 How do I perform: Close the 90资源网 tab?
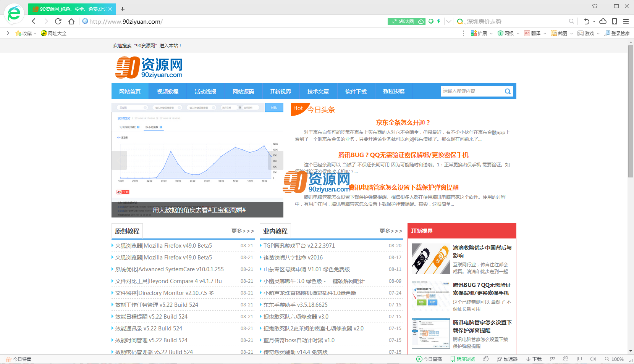110,9
